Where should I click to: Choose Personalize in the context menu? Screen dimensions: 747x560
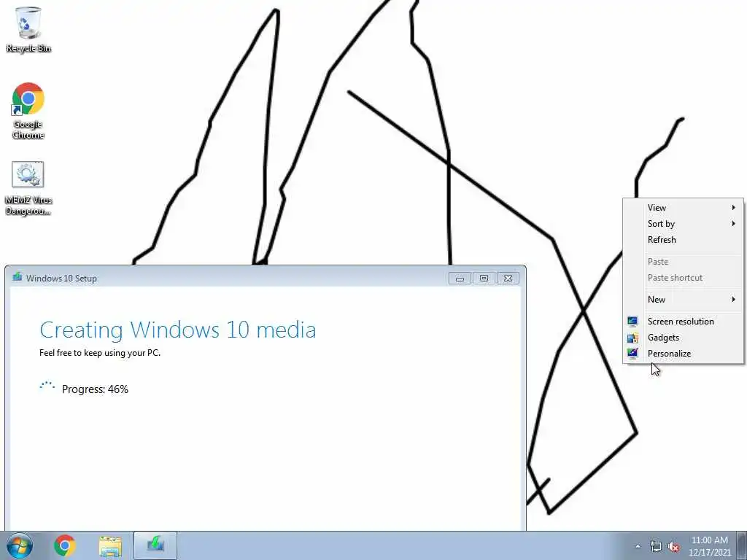(x=683, y=354)
